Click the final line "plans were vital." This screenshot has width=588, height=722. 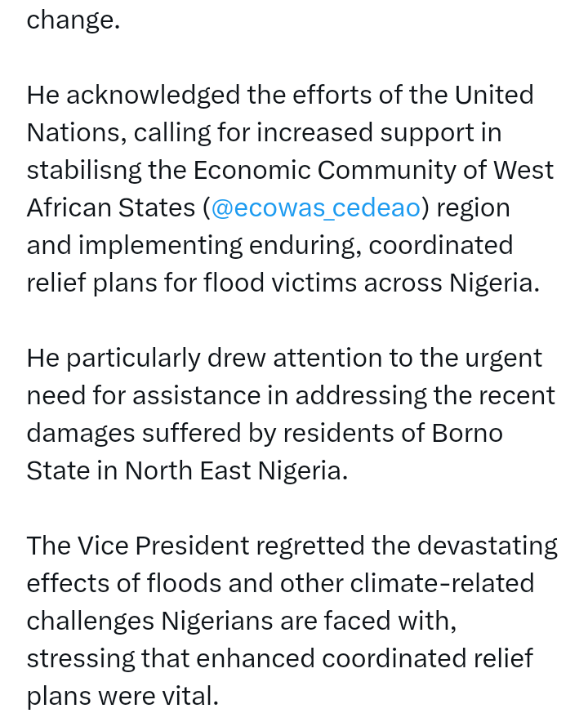point(122,696)
